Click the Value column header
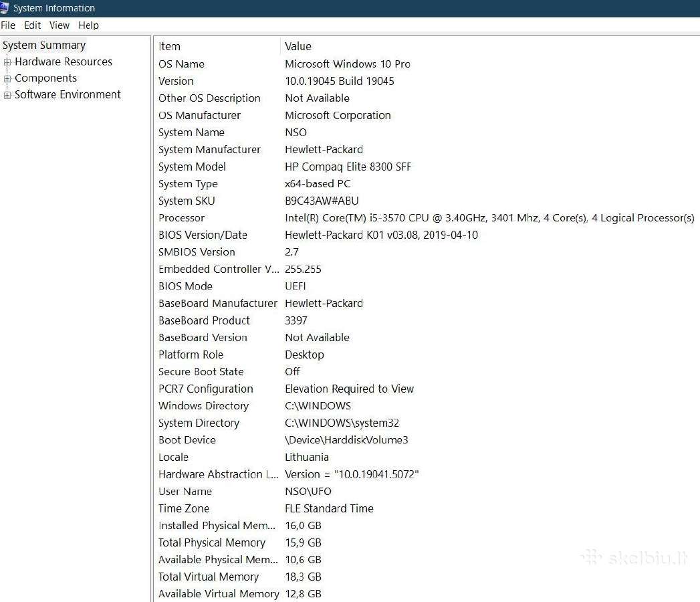Image resolution: width=700 pixels, height=602 pixels. pyautogui.click(x=298, y=46)
